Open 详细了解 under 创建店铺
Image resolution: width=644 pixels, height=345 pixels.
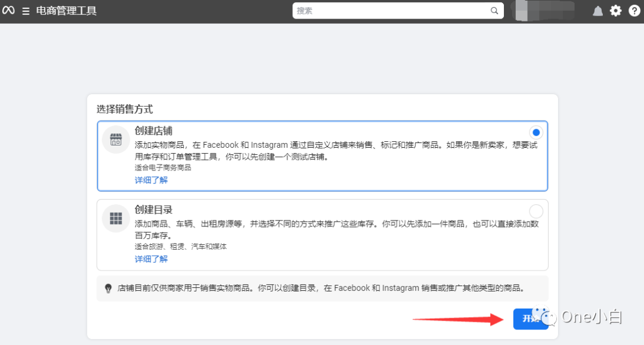click(x=151, y=180)
